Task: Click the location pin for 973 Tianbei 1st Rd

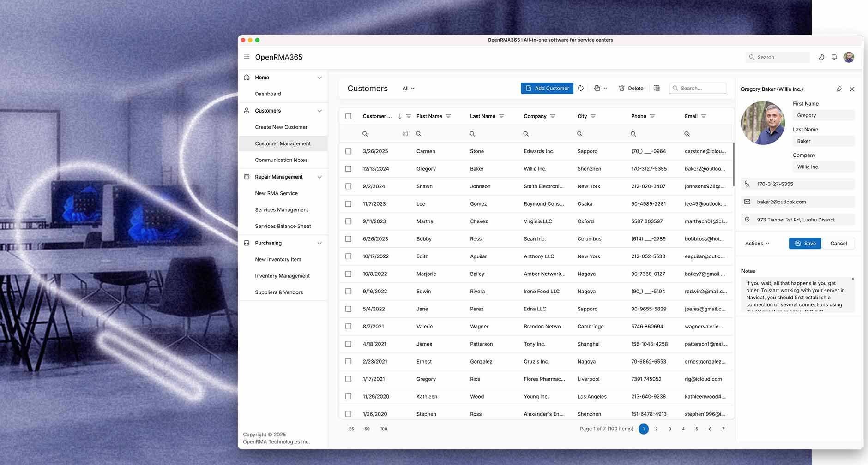Action: (x=747, y=220)
